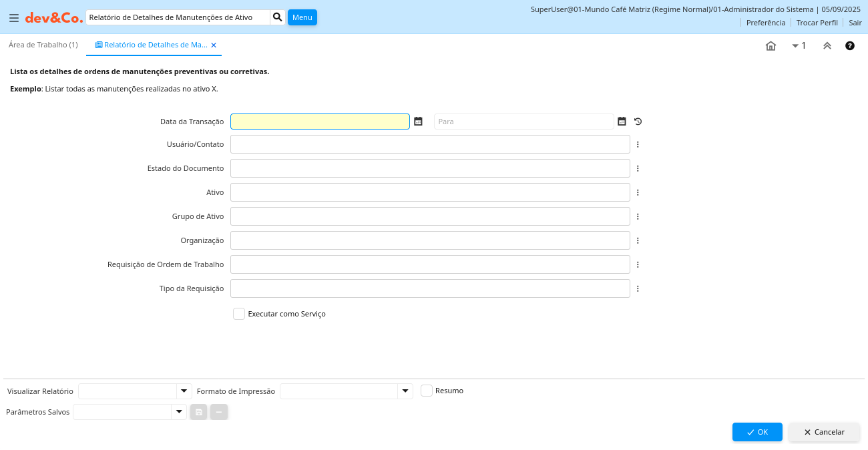Open calendar for the Para date field

click(x=622, y=122)
